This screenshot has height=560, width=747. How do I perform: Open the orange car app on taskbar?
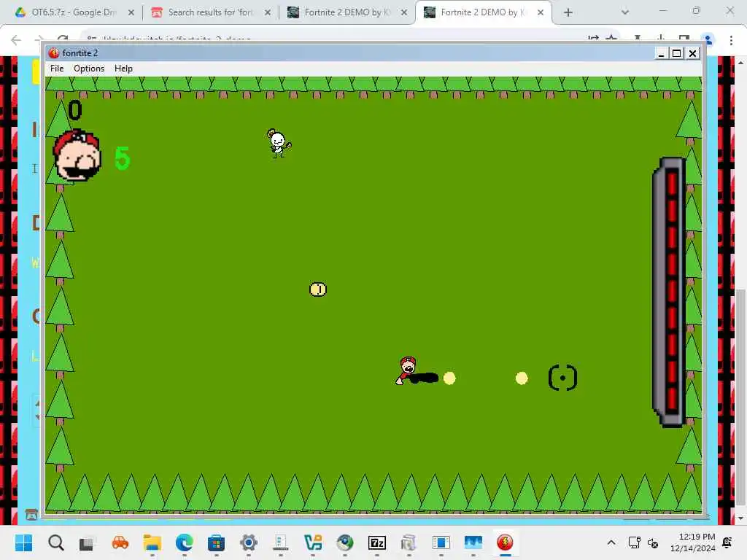click(x=120, y=542)
